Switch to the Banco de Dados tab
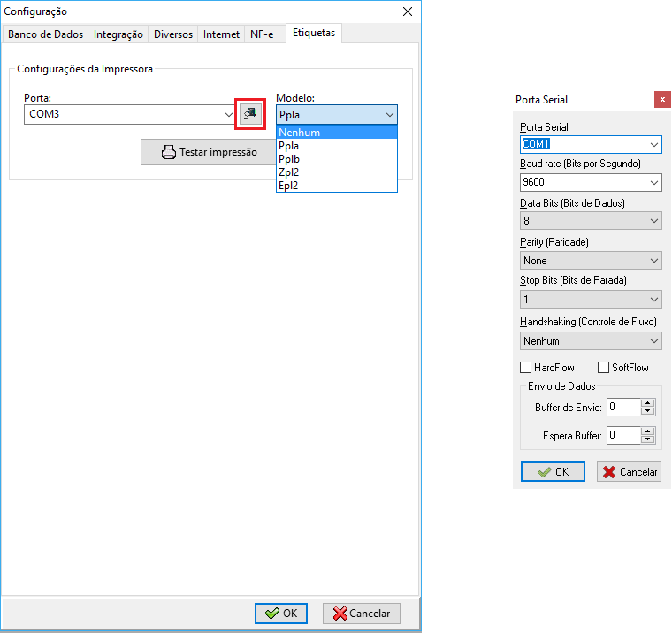Image resolution: width=672 pixels, height=633 pixels. coord(45,34)
